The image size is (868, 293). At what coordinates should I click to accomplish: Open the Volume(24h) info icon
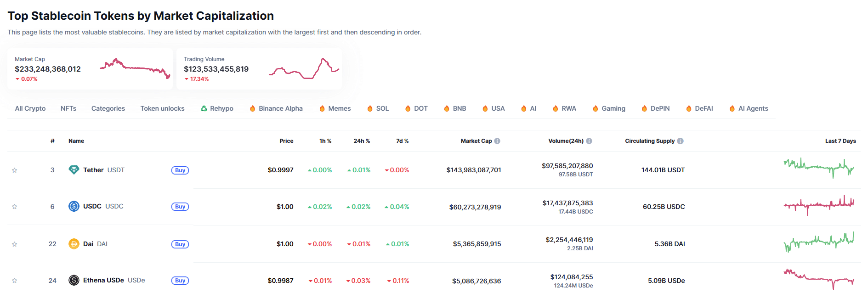point(589,141)
